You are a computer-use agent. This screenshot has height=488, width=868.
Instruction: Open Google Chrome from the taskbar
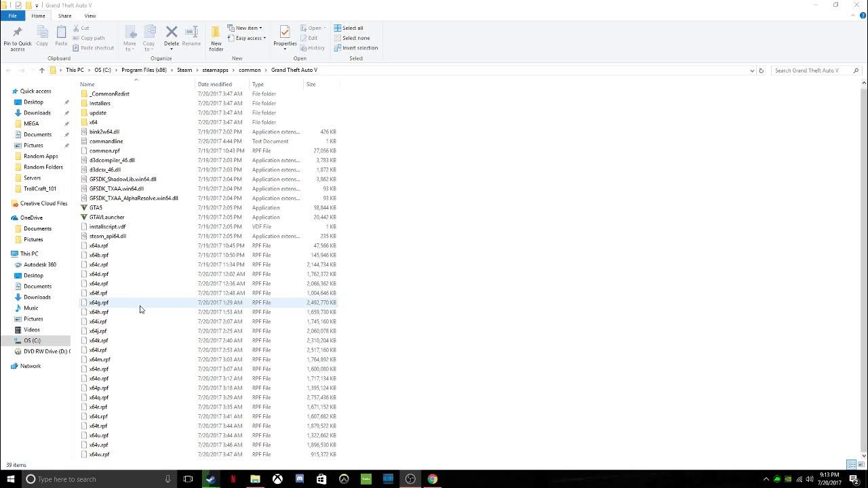(x=432, y=479)
